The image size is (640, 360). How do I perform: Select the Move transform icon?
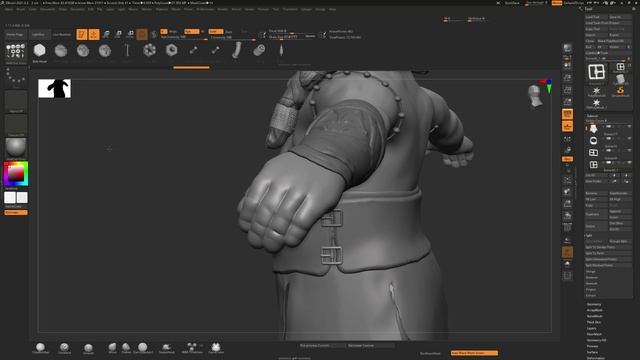[106, 34]
